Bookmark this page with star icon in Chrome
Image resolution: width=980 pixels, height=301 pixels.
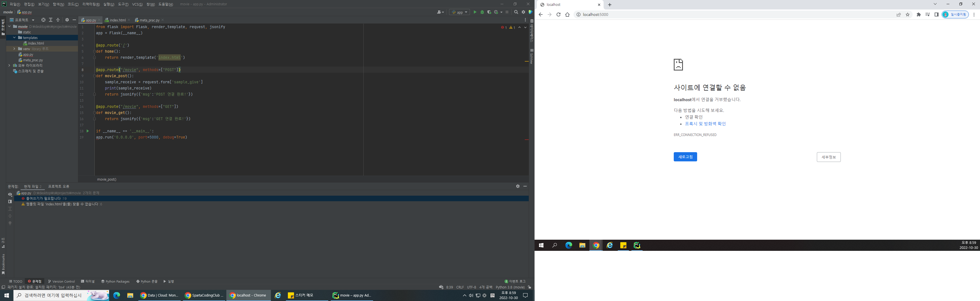click(x=908, y=14)
